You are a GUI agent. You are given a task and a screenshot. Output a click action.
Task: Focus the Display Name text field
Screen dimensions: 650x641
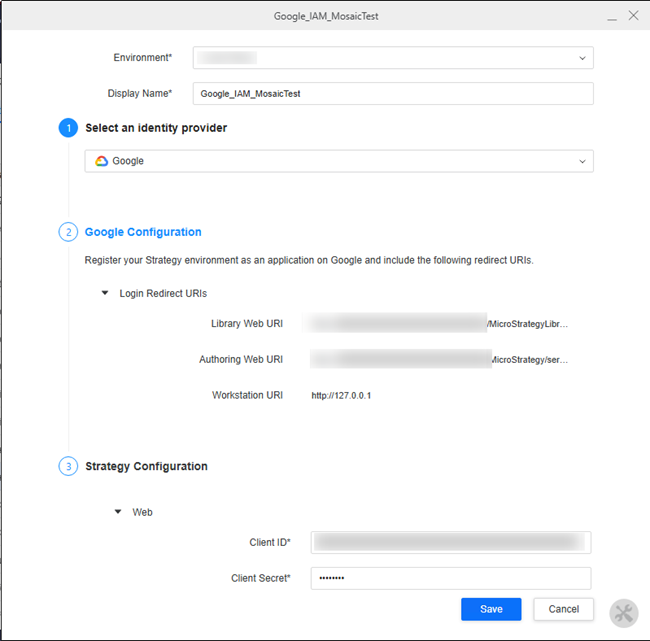tap(393, 93)
